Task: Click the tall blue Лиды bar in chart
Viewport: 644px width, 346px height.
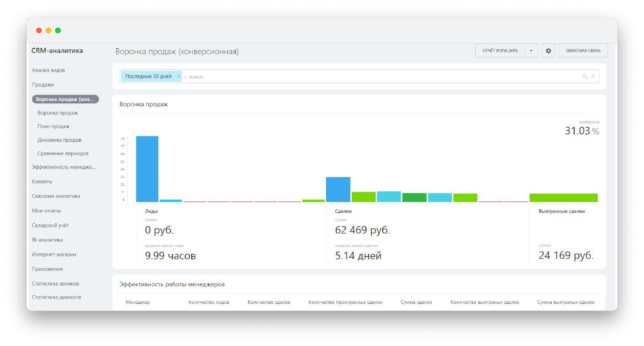Action: (147, 169)
